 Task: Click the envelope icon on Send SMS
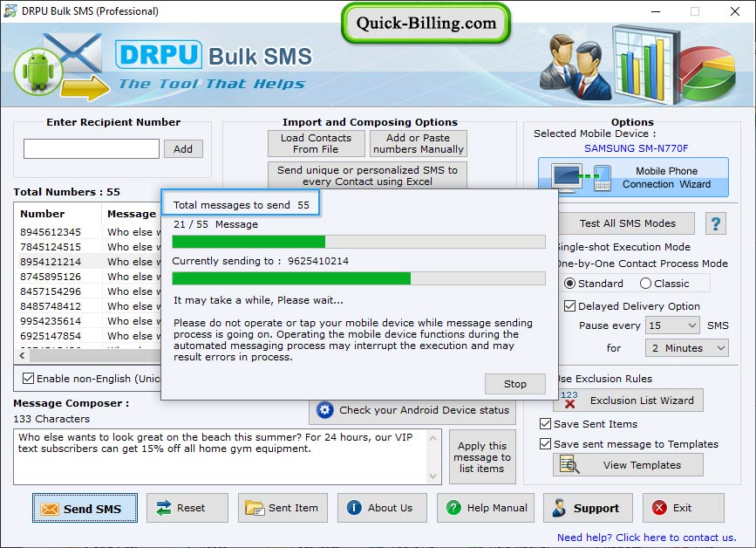click(x=50, y=509)
